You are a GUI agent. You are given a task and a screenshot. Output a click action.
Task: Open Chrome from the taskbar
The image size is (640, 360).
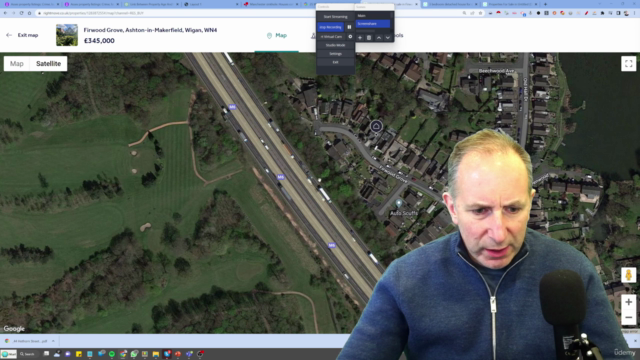(x=123, y=354)
